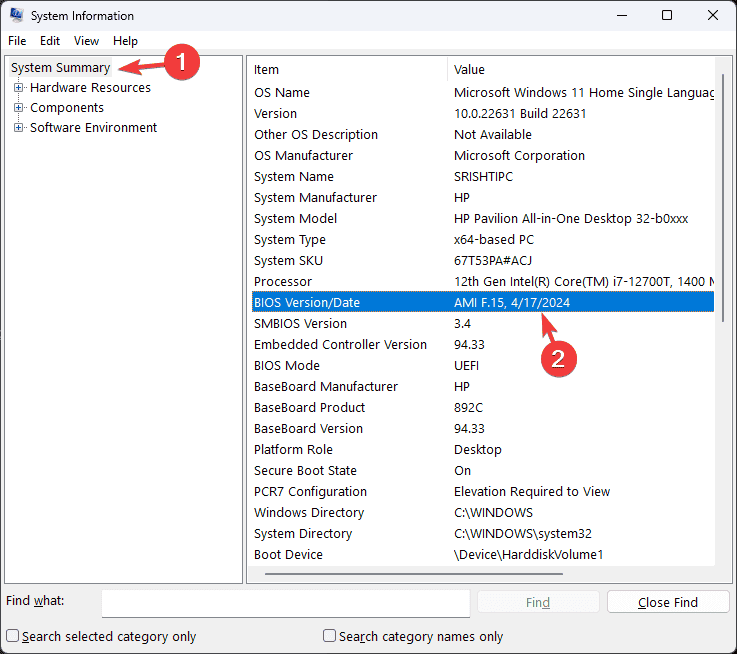
Task: Click the value AMI F.15, 4/17/2024
Action: click(512, 302)
